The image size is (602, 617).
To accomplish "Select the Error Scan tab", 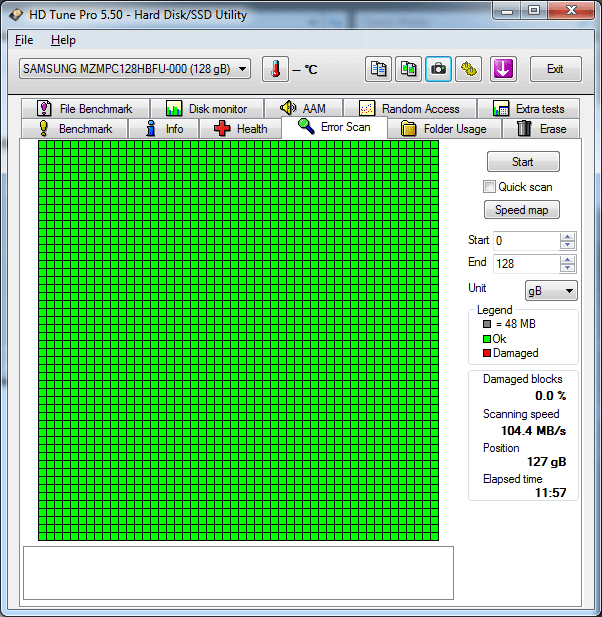I will pos(334,127).
